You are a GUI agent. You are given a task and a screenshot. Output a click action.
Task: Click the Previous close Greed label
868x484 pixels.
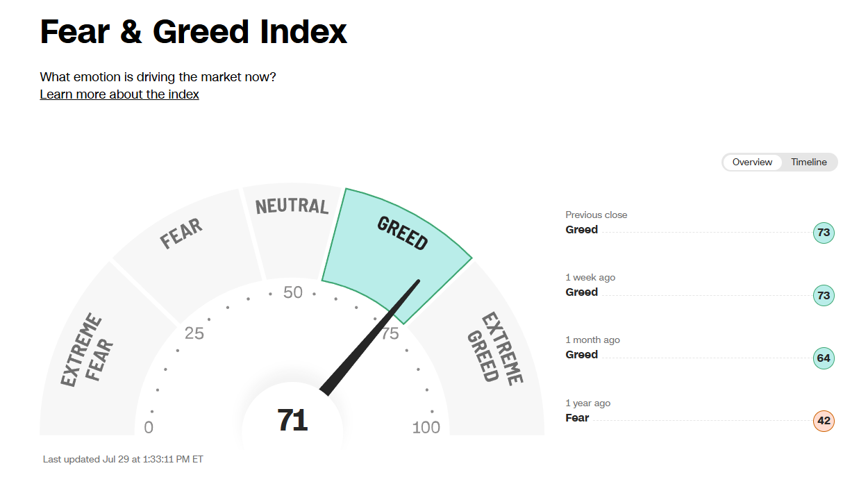click(x=581, y=229)
